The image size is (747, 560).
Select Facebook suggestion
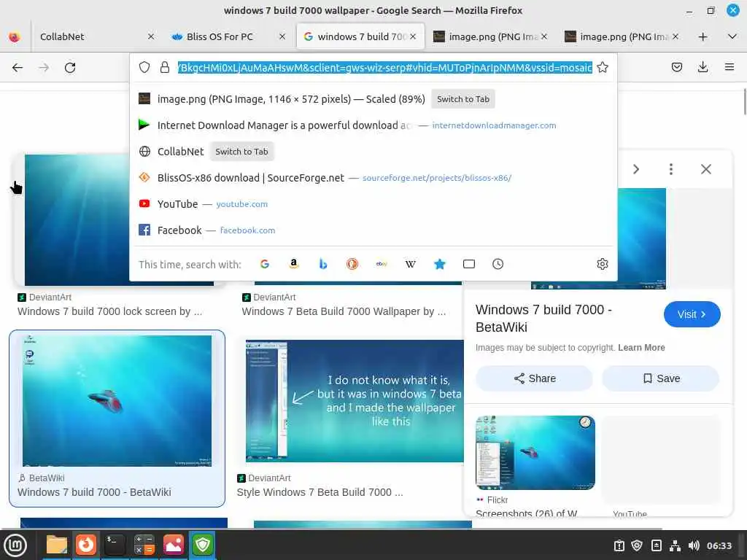tap(373, 230)
